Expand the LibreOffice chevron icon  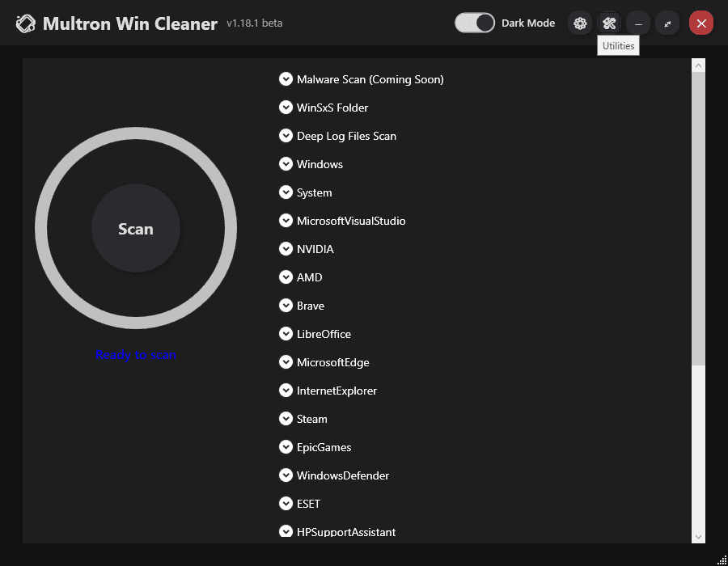286,334
